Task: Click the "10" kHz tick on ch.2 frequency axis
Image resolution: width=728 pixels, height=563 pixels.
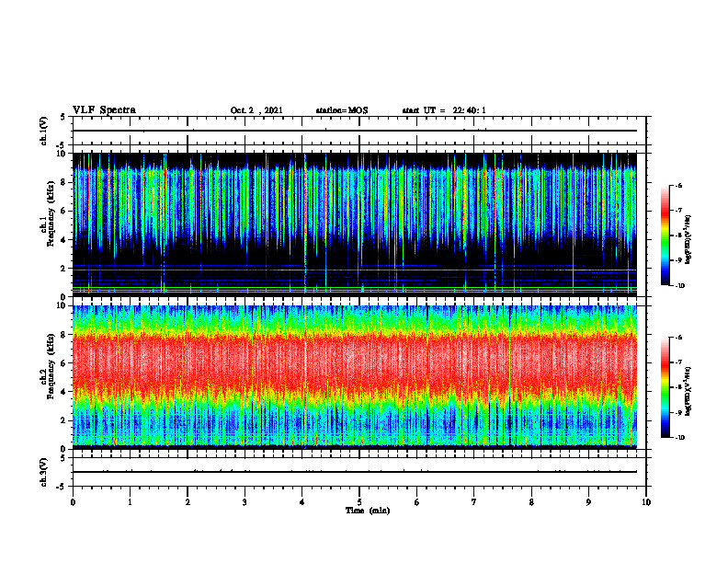Action: click(x=63, y=305)
